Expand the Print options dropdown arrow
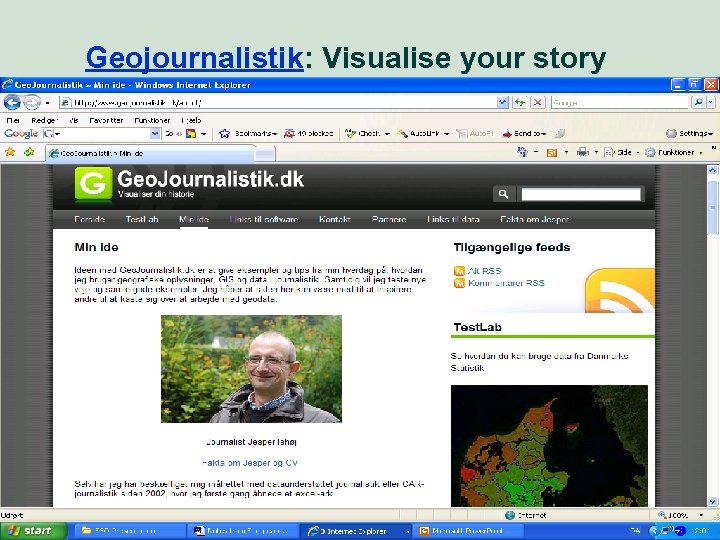720x540 pixels. (596, 152)
